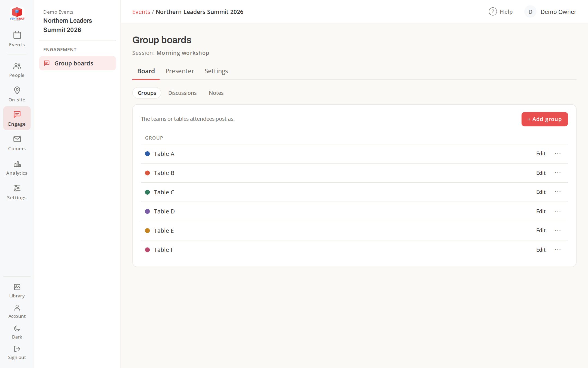Open Settings sliders icon in sidebar
Viewport: 588px width, 368px height.
coord(17,188)
